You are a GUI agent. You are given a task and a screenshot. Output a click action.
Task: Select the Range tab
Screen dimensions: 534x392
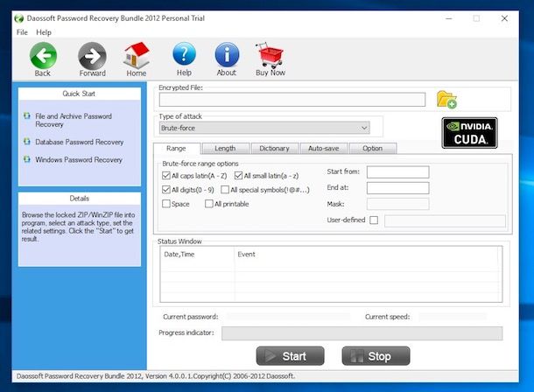(177, 149)
